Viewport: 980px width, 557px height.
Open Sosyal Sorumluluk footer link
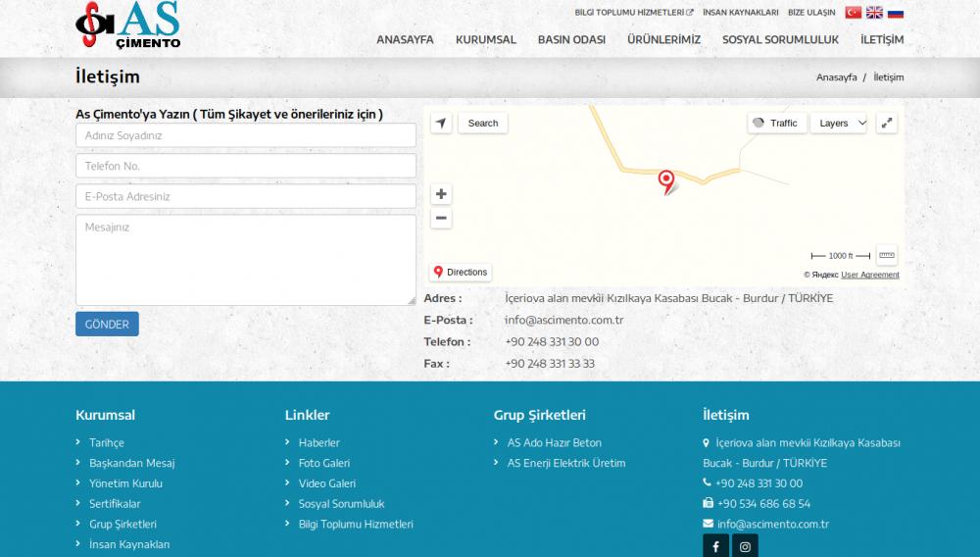[341, 504]
